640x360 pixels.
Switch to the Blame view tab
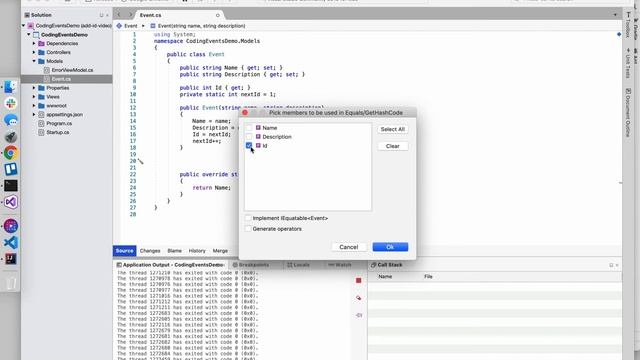point(174,251)
